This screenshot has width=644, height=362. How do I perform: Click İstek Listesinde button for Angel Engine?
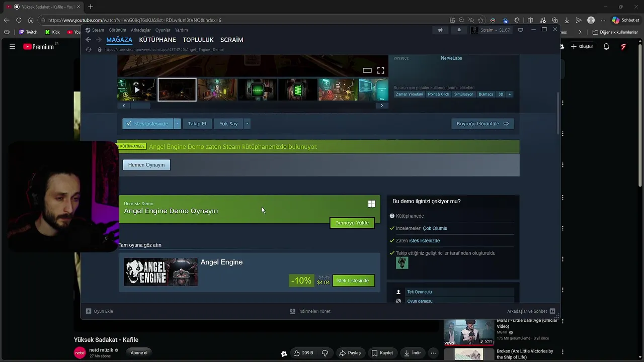(353, 281)
